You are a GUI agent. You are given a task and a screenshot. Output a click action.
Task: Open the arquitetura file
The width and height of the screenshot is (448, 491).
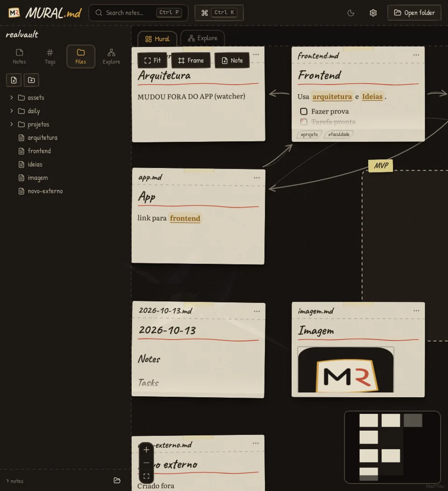(66, 138)
